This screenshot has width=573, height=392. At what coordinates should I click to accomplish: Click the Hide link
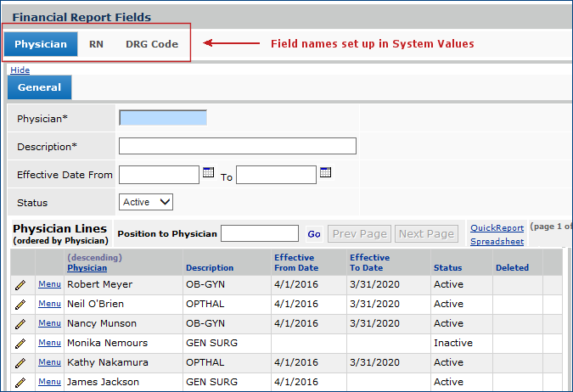point(20,70)
